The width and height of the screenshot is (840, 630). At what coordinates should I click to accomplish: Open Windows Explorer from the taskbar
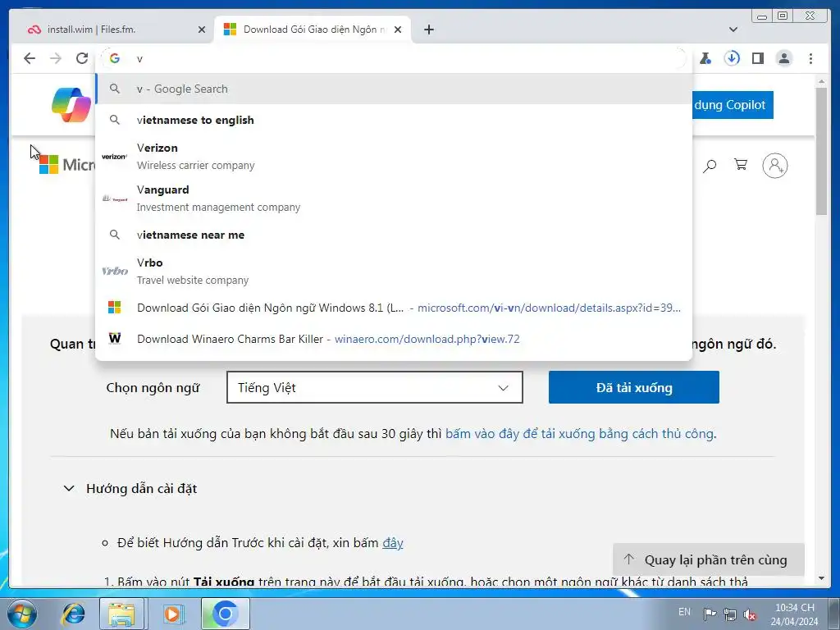[x=121, y=614]
